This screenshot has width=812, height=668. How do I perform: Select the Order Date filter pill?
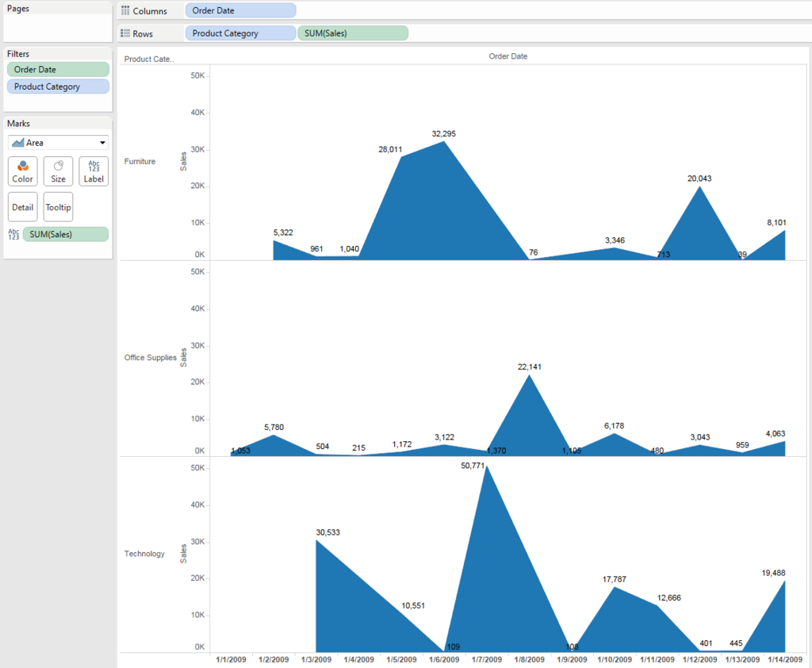[58, 70]
